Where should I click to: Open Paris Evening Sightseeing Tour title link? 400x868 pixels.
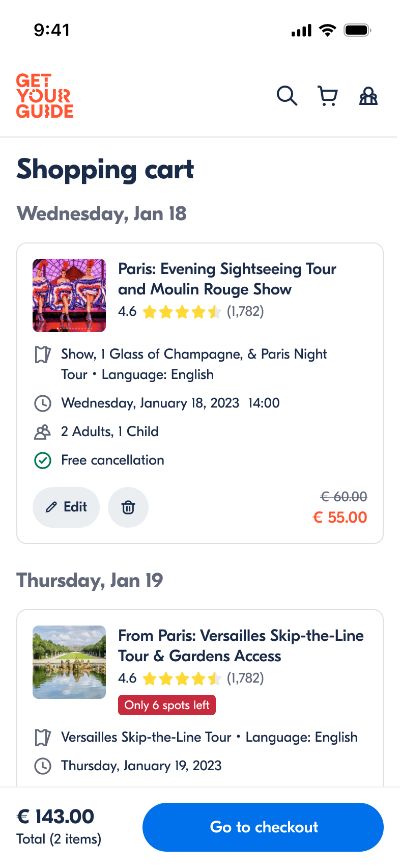tap(227, 279)
